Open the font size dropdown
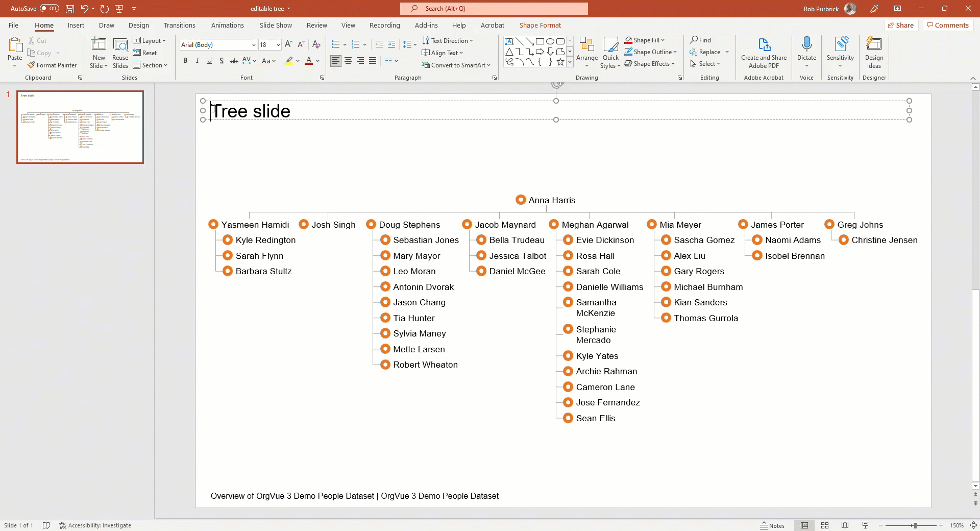 [278, 45]
